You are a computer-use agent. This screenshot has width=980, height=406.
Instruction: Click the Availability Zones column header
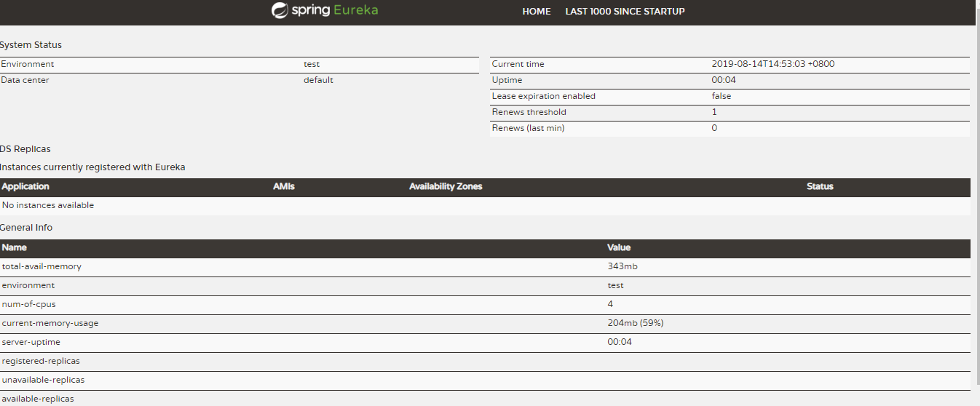(x=446, y=186)
